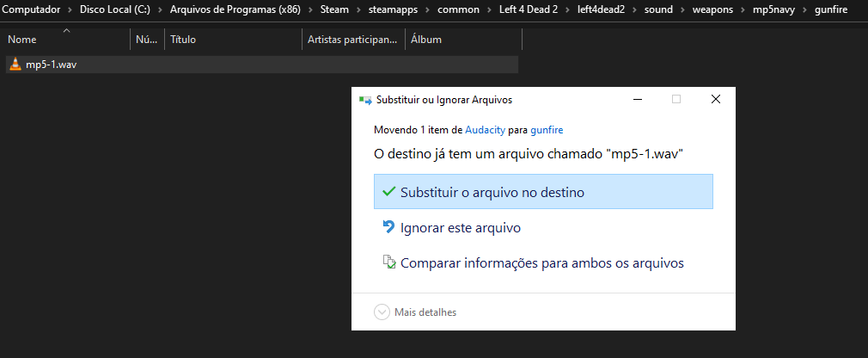Expand Mais detalhes chevron
Image resolution: width=868 pixels, height=358 pixels.
[x=382, y=312]
